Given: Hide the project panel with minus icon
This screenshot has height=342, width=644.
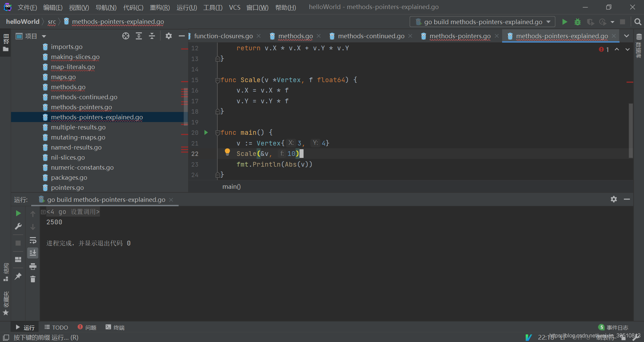Looking at the screenshot, I should click(182, 36).
